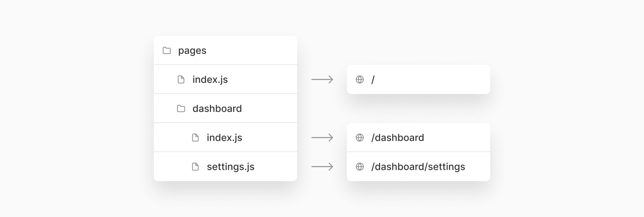This screenshot has height=217, width=644.
Task: Click the globe icon next to /dashboard route
Action: (x=360, y=137)
